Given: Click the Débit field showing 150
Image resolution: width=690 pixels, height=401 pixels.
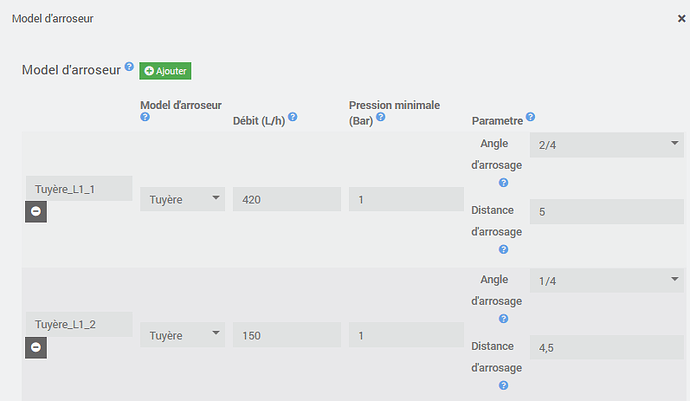Looking at the screenshot, I should 286,335.
